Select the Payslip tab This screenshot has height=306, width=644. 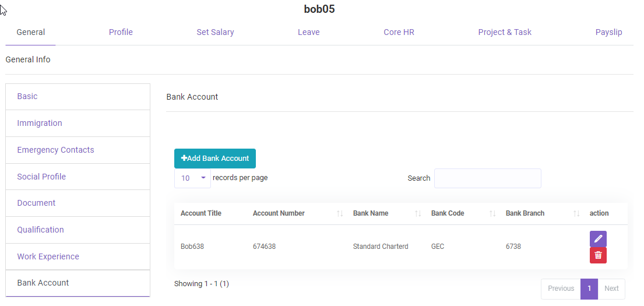[608, 32]
